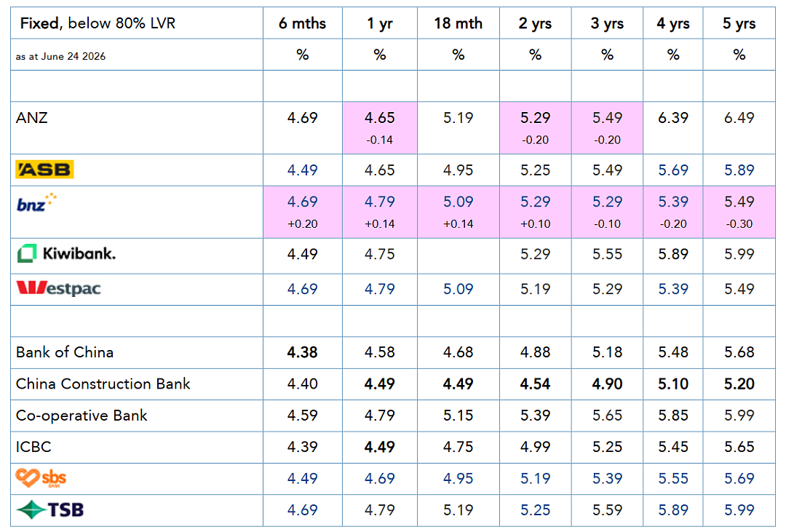Click the TSB logo

[x=50, y=510]
